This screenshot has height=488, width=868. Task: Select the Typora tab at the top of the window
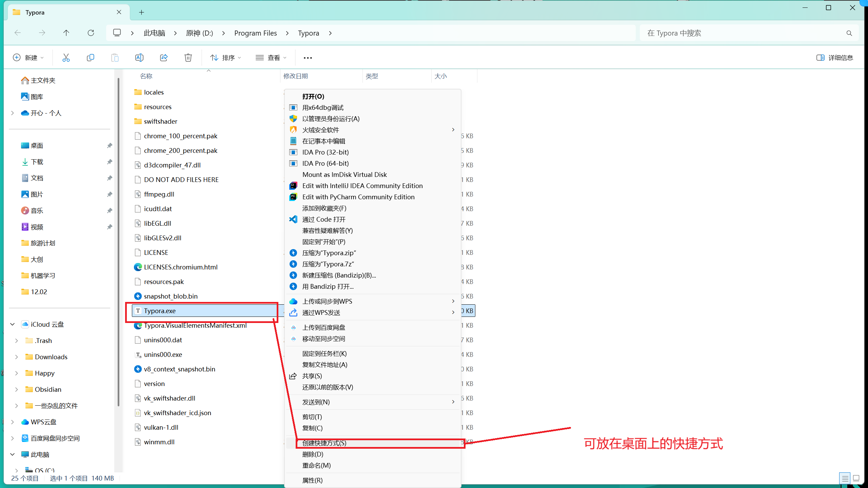coord(69,13)
